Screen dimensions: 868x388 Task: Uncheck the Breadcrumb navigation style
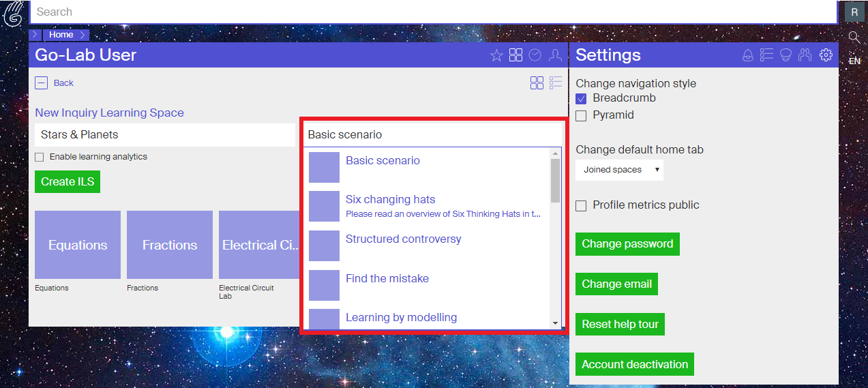[x=581, y=99]
